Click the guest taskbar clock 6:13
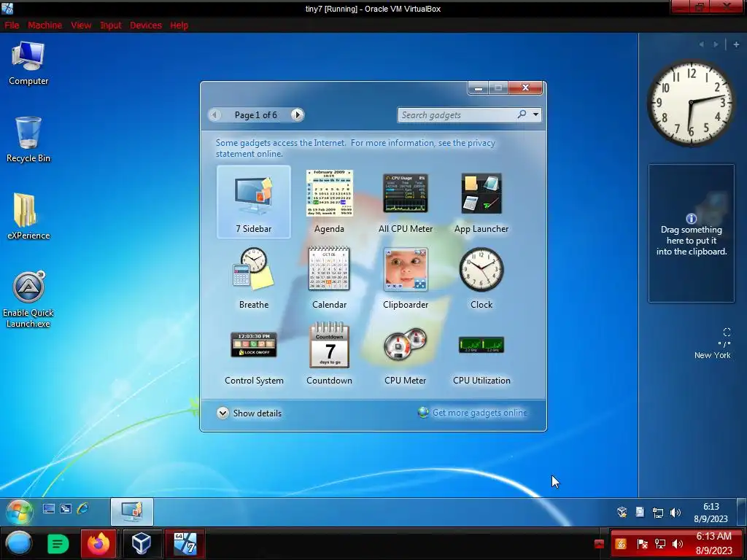Screen dimensions: 747x560 [711, 513]
